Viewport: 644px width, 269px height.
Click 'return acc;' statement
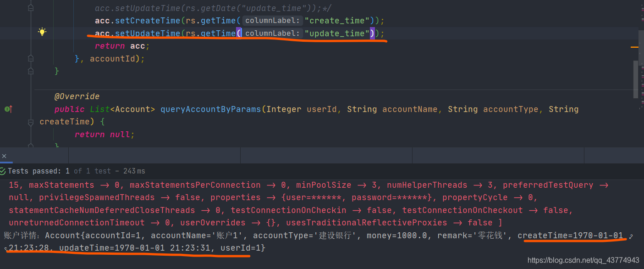click(x=122, y=46)
